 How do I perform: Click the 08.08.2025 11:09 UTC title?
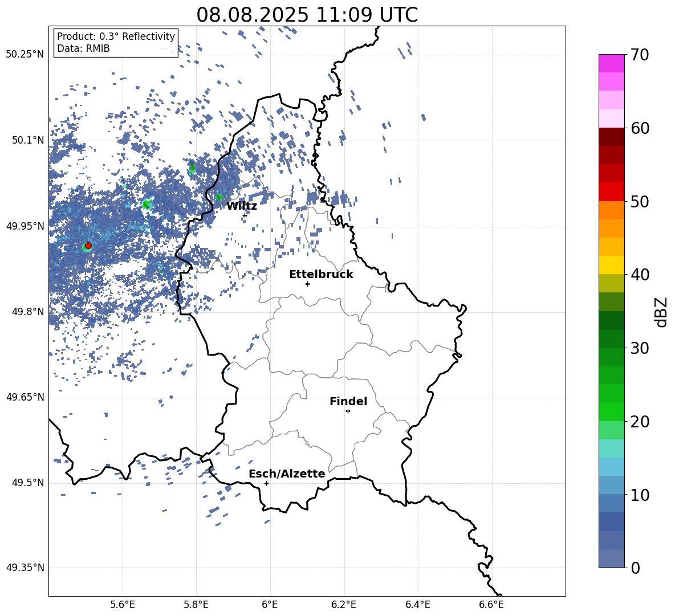pos(307,15)
